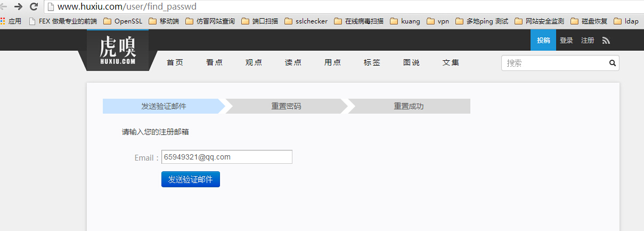Click the search magnifier icon
This screenshot has width=644, height=231.
coord(613,63)
